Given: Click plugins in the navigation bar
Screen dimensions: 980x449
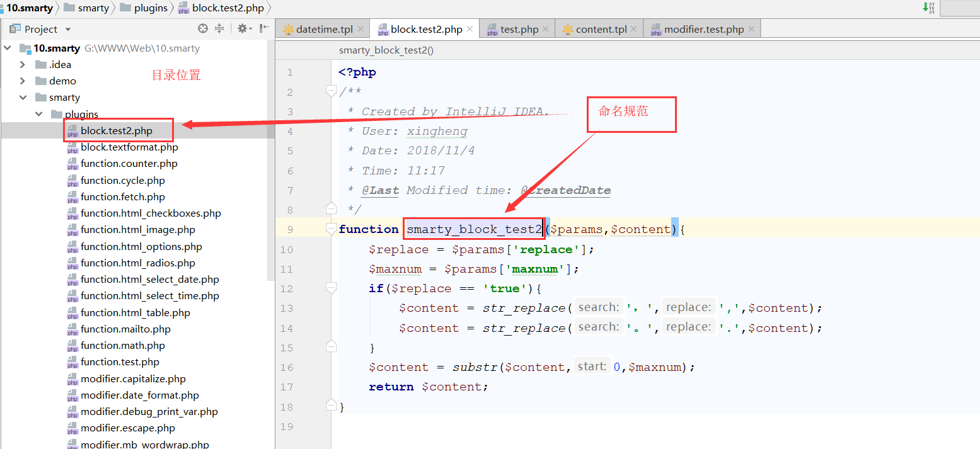Looking at the screenshot, I should coord(144,8).
